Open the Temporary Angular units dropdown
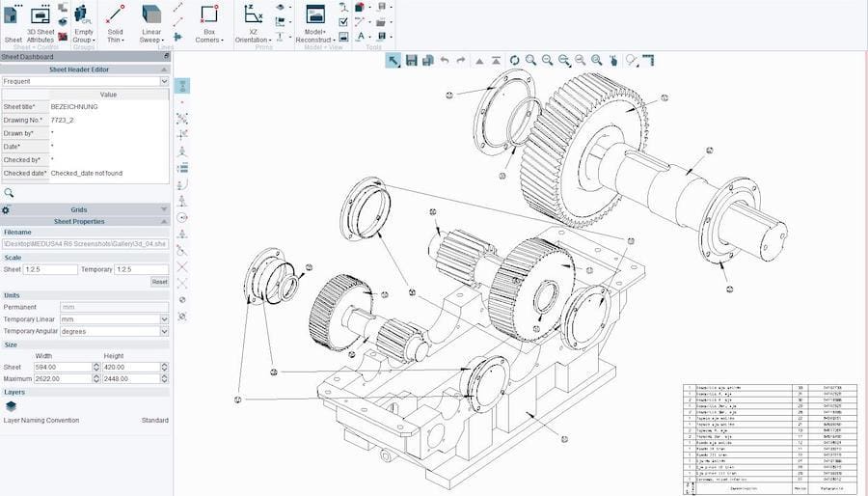Image resolution: width=868 pixels, height=496 pixels. click(x=164, y=331)
